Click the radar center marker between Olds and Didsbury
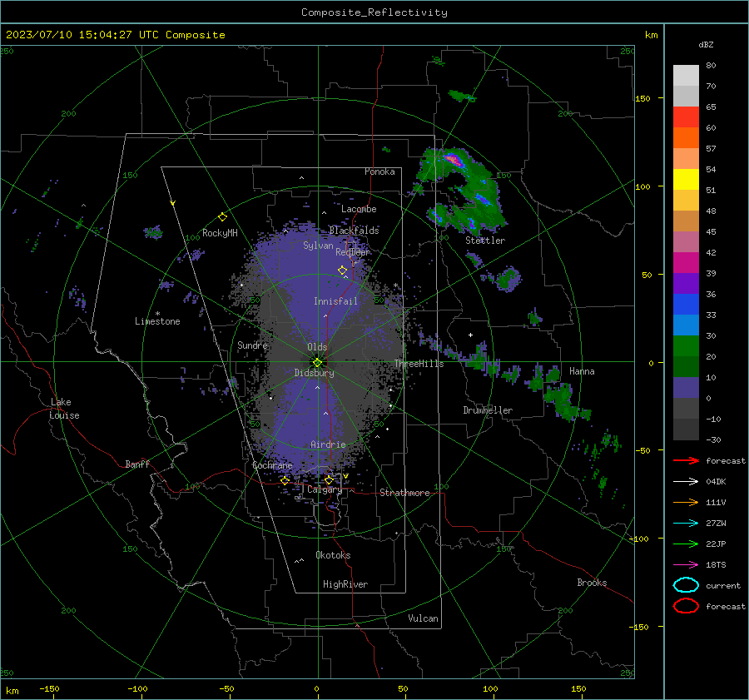749x700 pixels. click(x=317, y=362)
